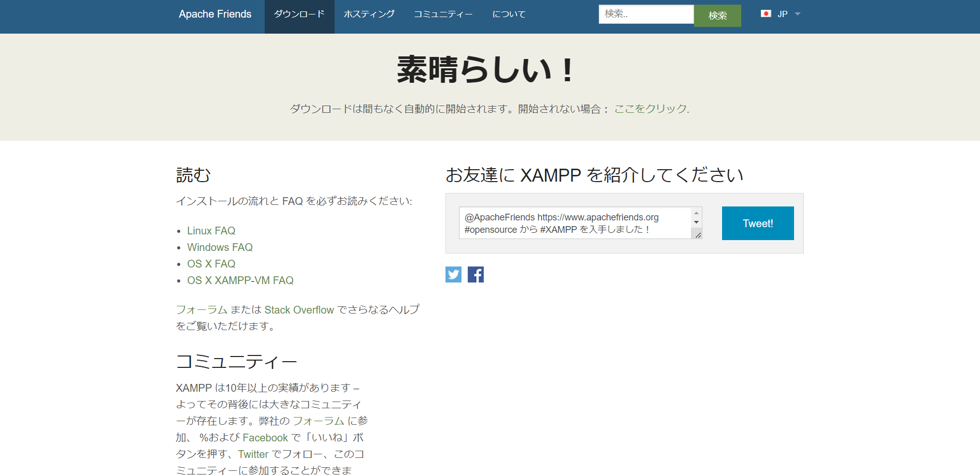
Task: Focus the 検索 search input field
Action: tap(646, 14)
